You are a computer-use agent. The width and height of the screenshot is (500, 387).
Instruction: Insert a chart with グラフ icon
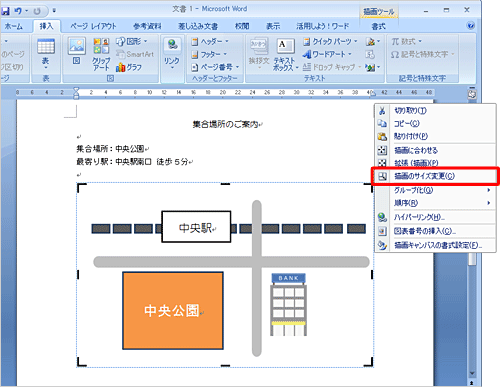(x=129, y=68)
